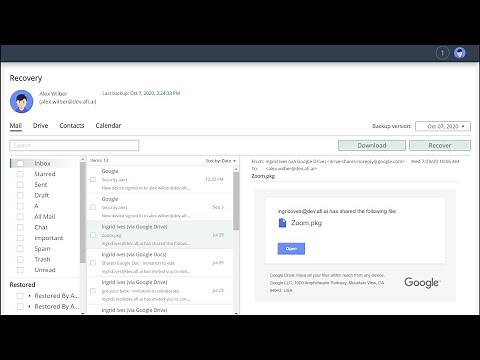Select the All Mail folder
The width and height of the screenshot is (480, 360).
tap(45, 217)
